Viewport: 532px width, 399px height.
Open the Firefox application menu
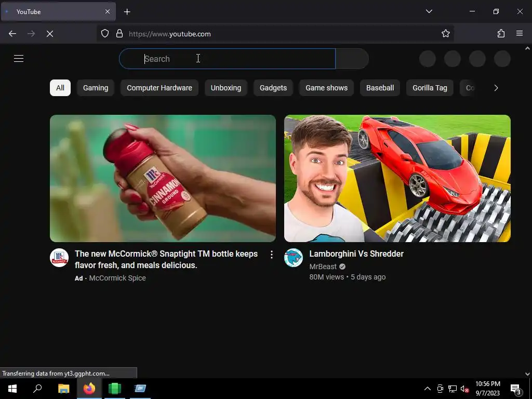(520, 34)
